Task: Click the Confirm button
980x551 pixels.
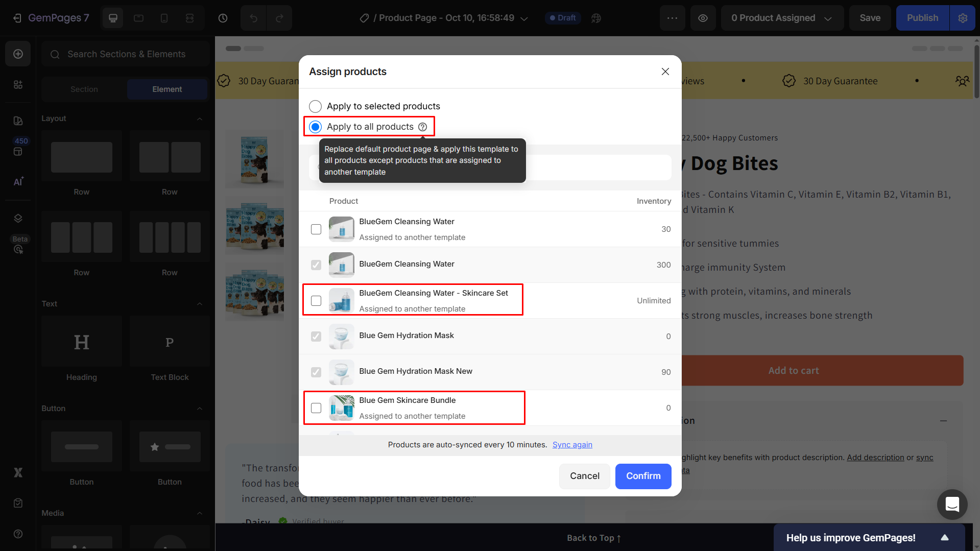Action: click(643, 476)
